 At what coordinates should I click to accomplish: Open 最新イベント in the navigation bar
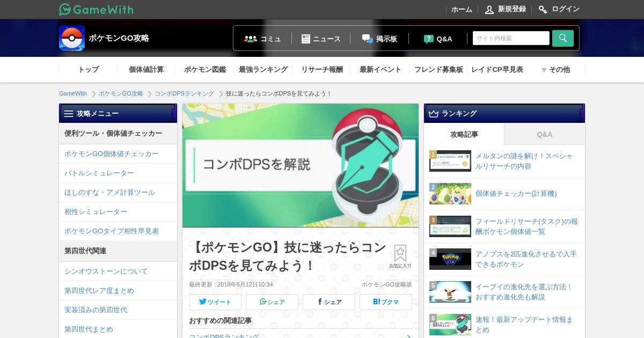pyautogui.click(x=380, y=70)
